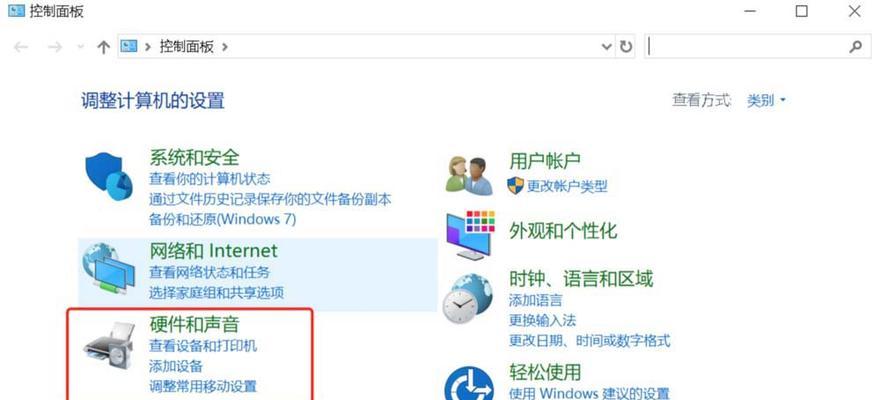Screen dimensions: 880x400
Task: Open the System and Security shield icon
Action: pyautogui.click(x=108, y=177)
